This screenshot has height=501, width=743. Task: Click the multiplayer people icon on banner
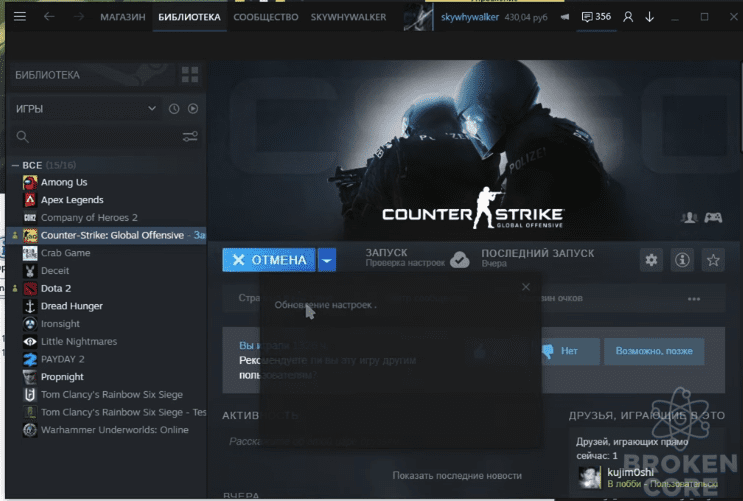pos(689,218)
